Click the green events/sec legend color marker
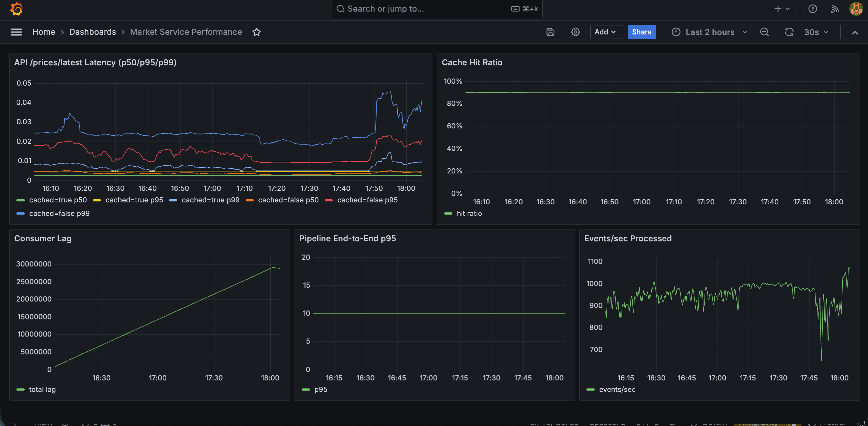 [x=590, y=390]
